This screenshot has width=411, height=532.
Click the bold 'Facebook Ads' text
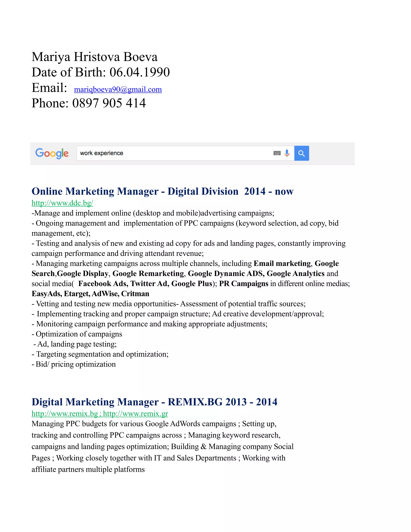coord(103,283)
